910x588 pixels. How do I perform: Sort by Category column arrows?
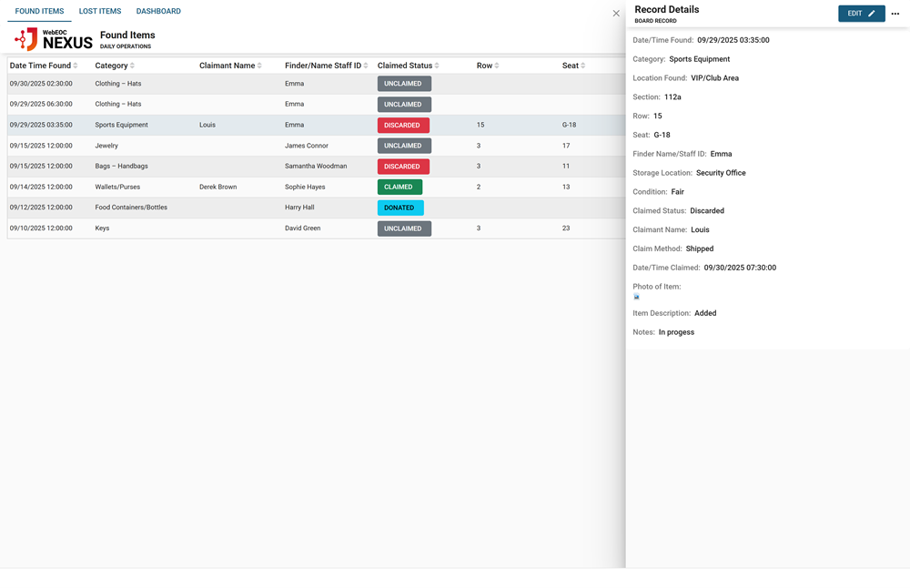[x=133, y=66]
